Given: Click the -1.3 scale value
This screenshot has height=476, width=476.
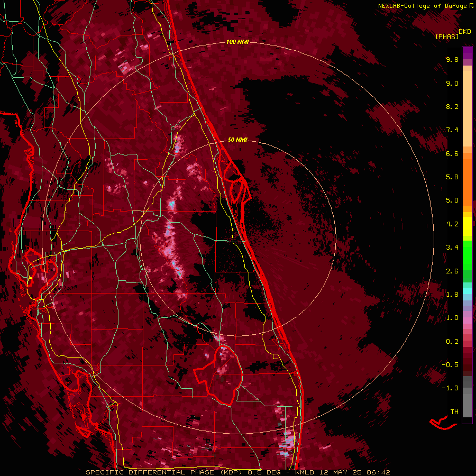Looking at the screenshot, I should point(450,388).
